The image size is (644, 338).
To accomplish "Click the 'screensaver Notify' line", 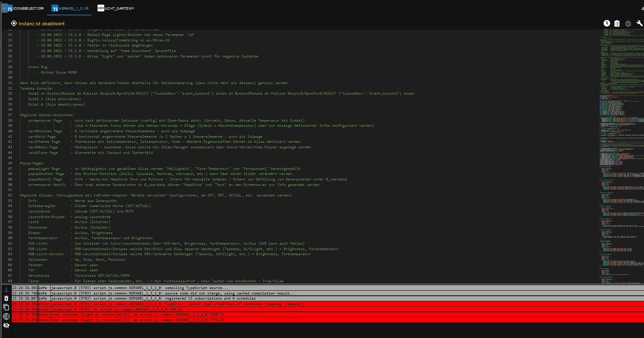I will (x=174, y=185).
